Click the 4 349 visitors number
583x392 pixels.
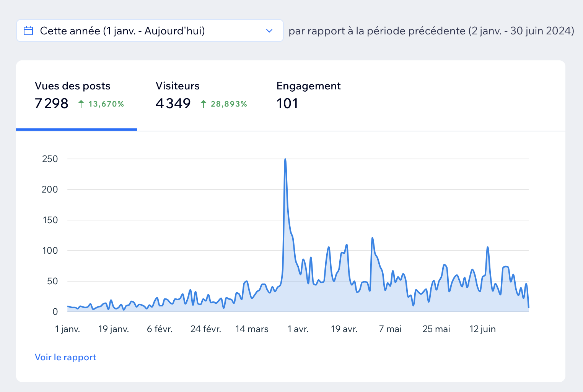tap(173, 104)
